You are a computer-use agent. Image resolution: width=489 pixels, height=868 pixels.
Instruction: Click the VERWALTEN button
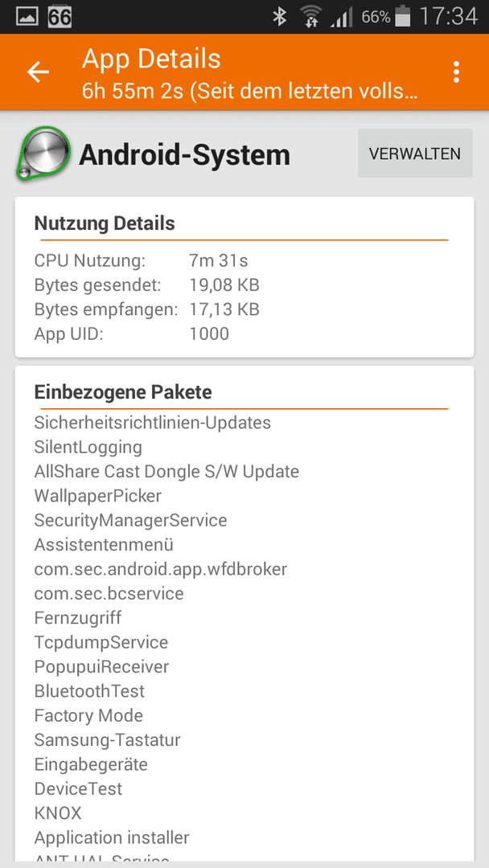[x=415, y=154]
